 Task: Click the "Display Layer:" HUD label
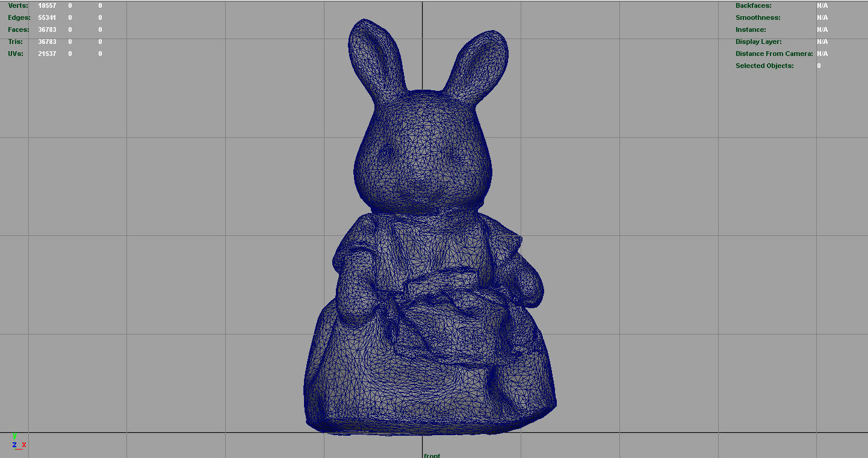click(758, 42)
